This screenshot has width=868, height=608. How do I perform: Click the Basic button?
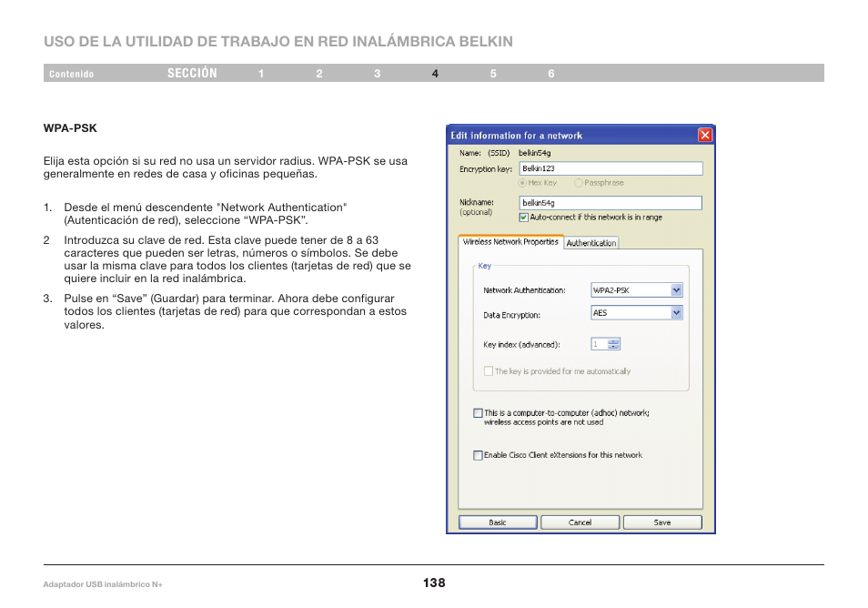[498, 522]
